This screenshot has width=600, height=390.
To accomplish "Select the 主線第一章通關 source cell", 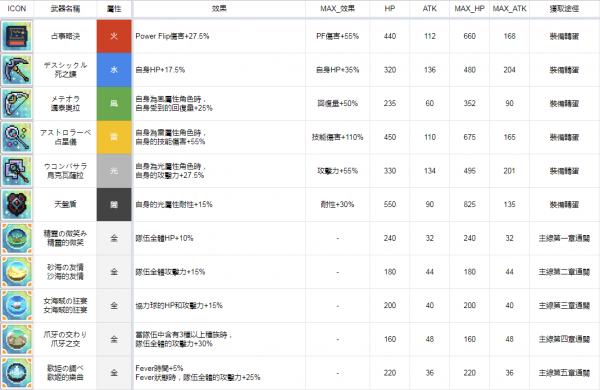I will (564, 238).
